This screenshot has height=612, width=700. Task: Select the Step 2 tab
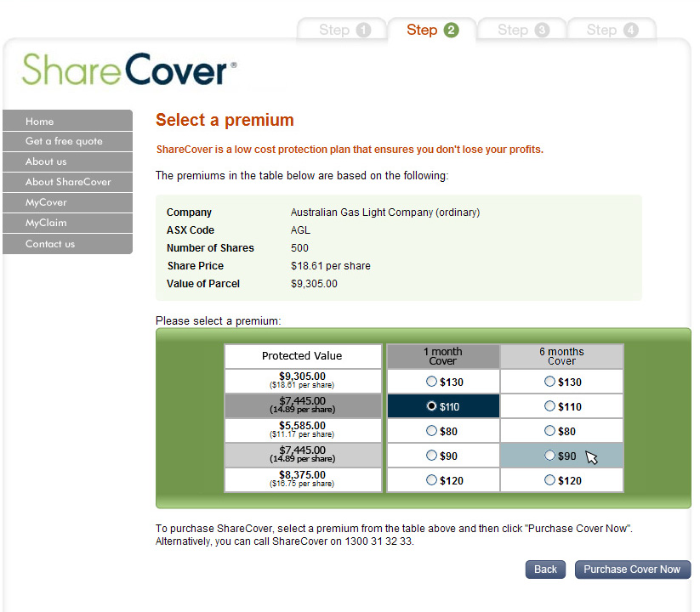pyautogui.click(x=432, y=30)
